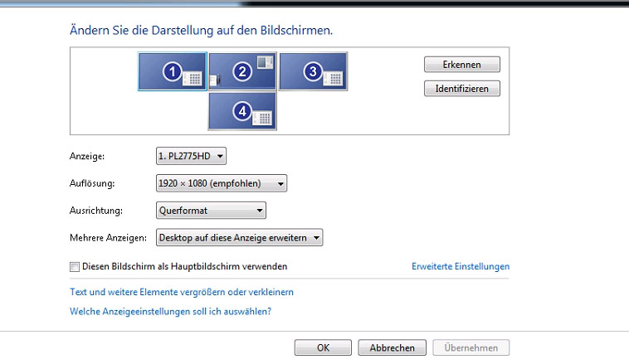Click the number 4 circle badge
Screen dimensions: 629x364
point(242,111)
